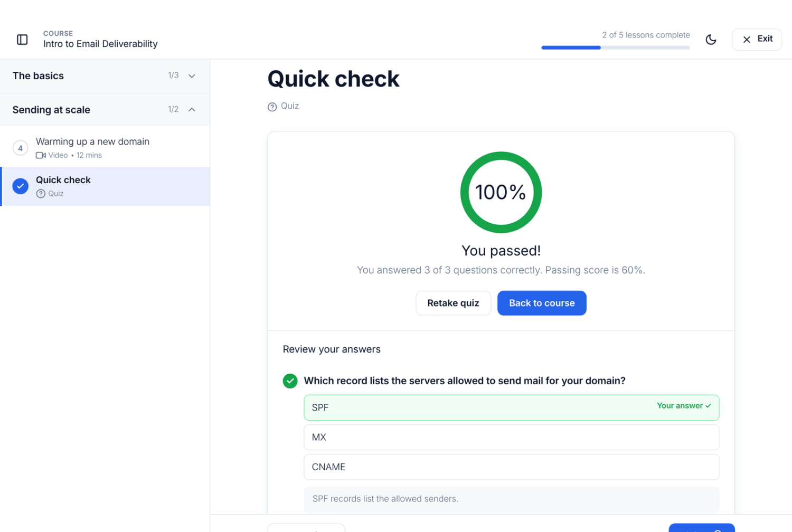Go back to course
The image size is (792, 532).
click(x=542, y=303)
